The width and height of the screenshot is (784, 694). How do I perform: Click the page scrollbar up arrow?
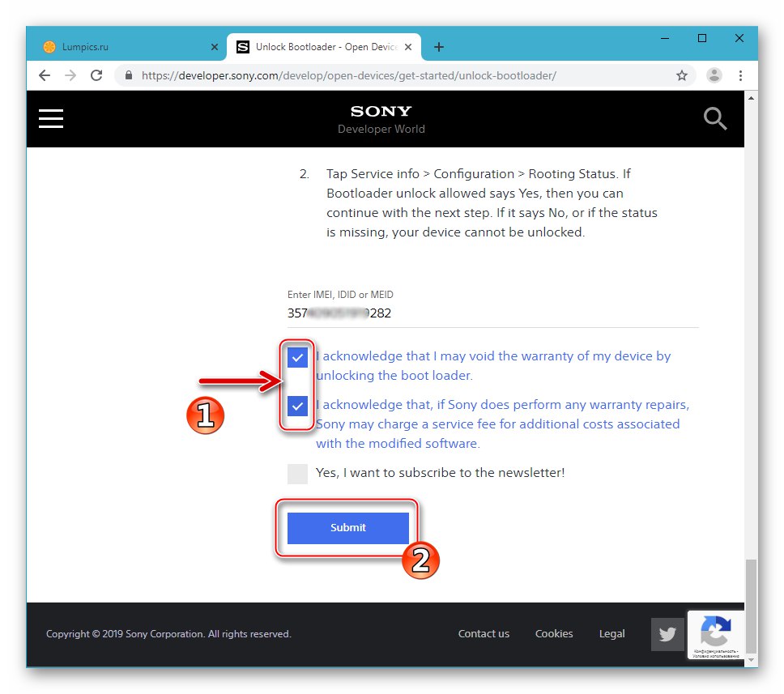751,98
